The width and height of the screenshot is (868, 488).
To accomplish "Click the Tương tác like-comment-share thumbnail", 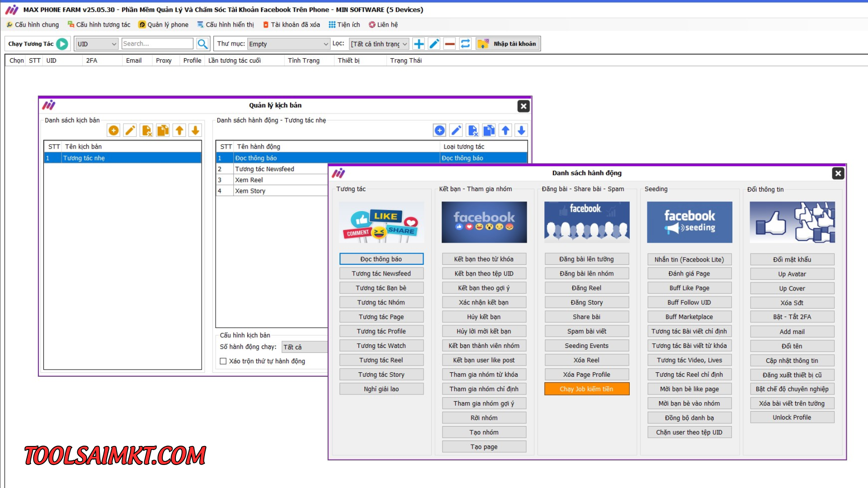I will point(381,222).
